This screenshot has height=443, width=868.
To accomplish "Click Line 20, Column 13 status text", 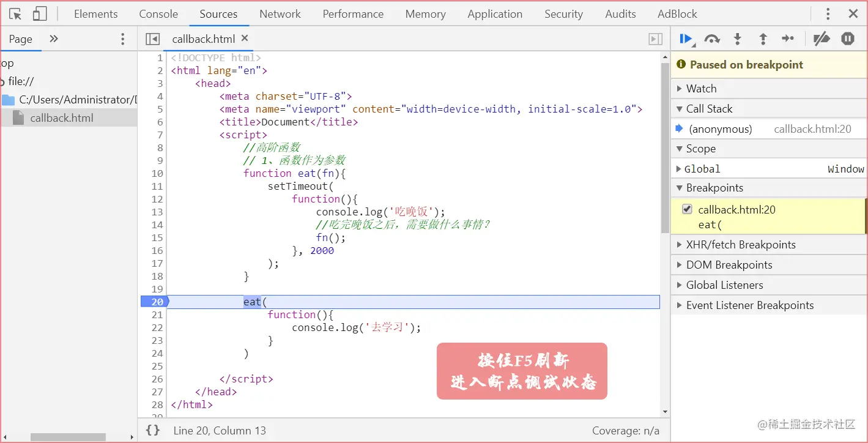I will pyautogui.click(x=220, y=431).
